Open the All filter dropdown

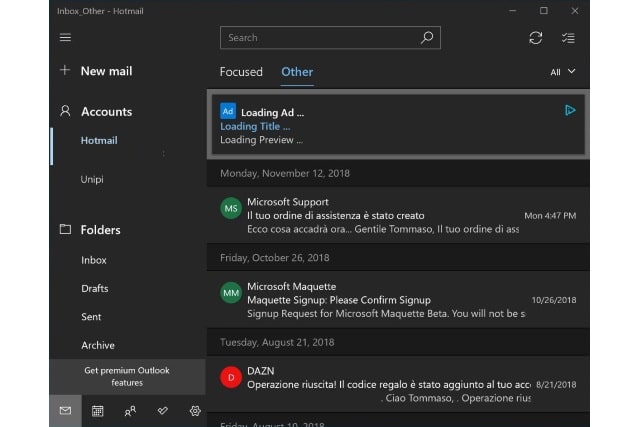563,72
